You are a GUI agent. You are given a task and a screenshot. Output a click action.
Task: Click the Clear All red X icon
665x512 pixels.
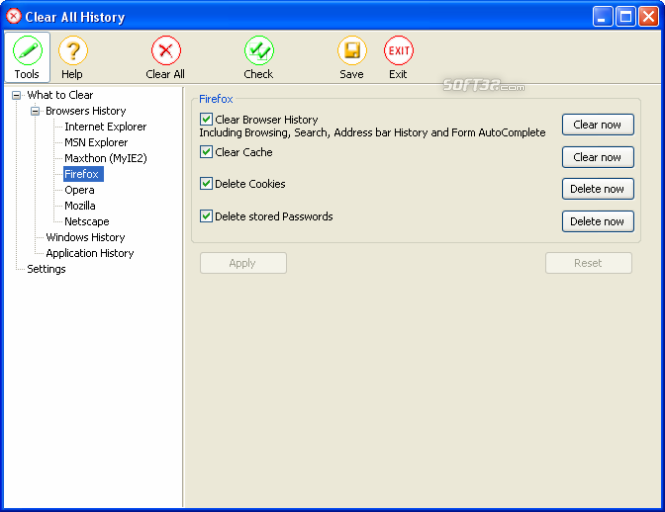tap(166, 51)
